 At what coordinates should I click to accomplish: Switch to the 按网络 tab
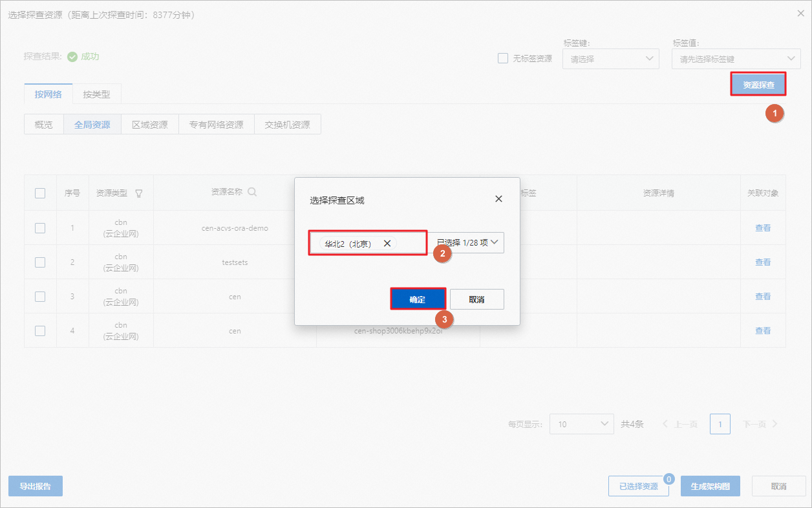coord(48,94)
